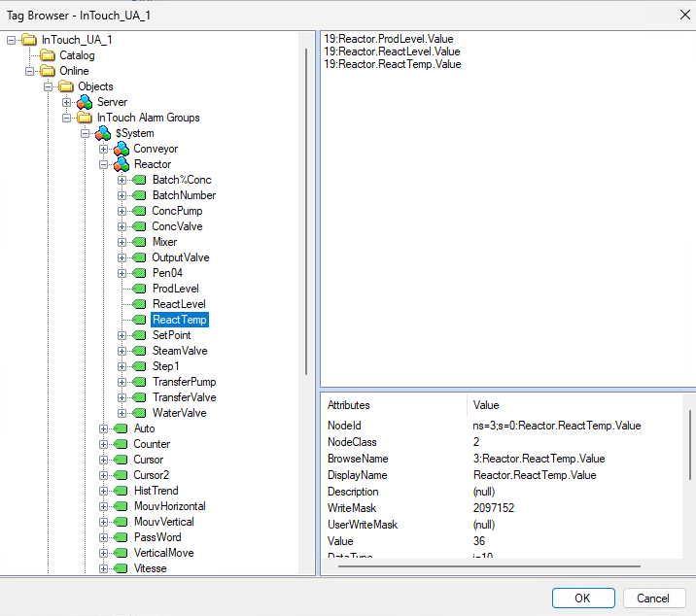
Task: Click the green tag icon for ConcPump
Action: click(x=139, y=211)
